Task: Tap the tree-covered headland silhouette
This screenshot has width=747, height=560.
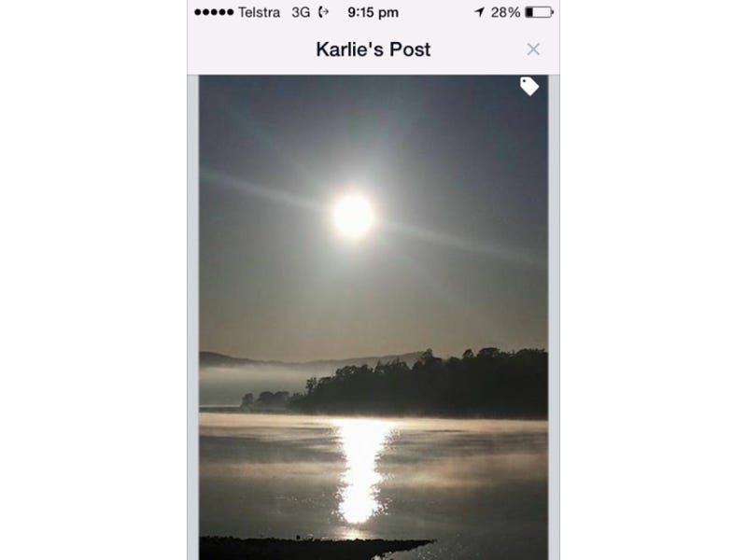Action: coord(419,384)
